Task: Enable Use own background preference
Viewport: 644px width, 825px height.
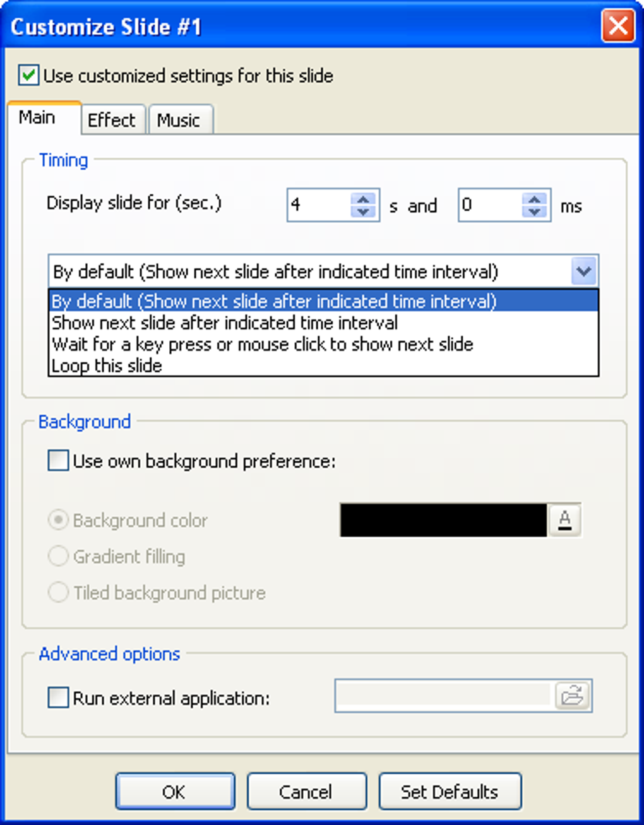Action: click(58, 461)
